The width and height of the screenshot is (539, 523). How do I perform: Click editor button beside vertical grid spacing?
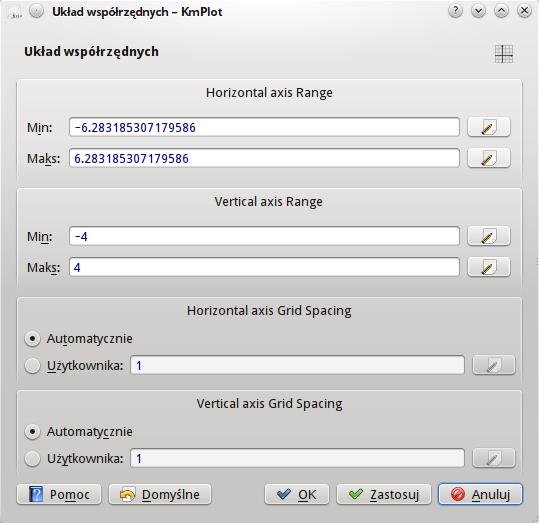pyautogui.click(x=494, y=458)
